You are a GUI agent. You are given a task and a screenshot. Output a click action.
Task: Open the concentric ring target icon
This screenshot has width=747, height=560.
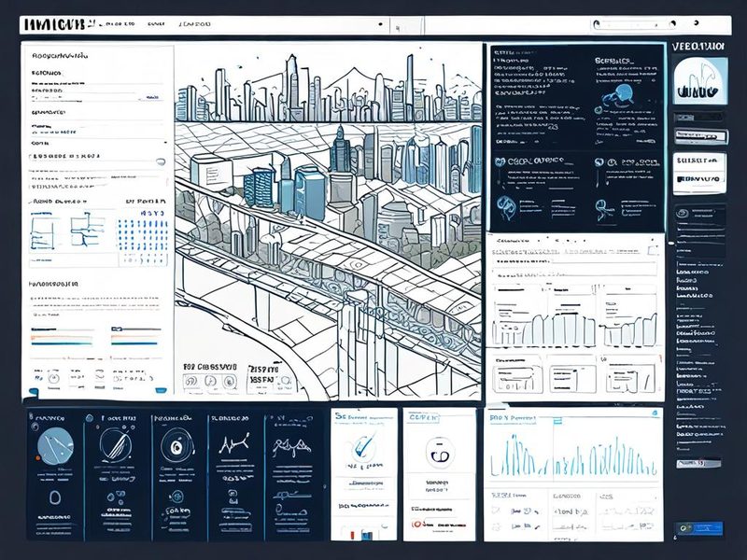(177, 446)
